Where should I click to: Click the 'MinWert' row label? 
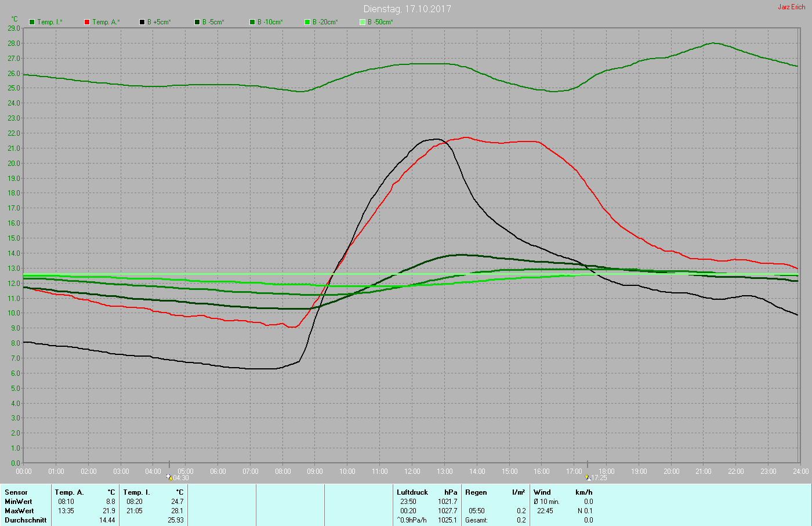19,502
